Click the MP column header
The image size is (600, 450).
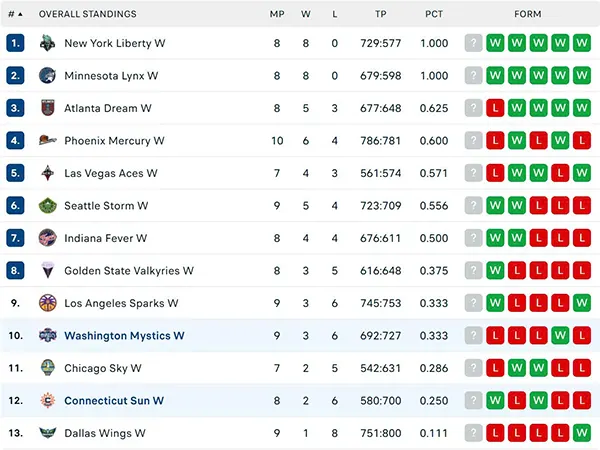[x=277, y=14]
